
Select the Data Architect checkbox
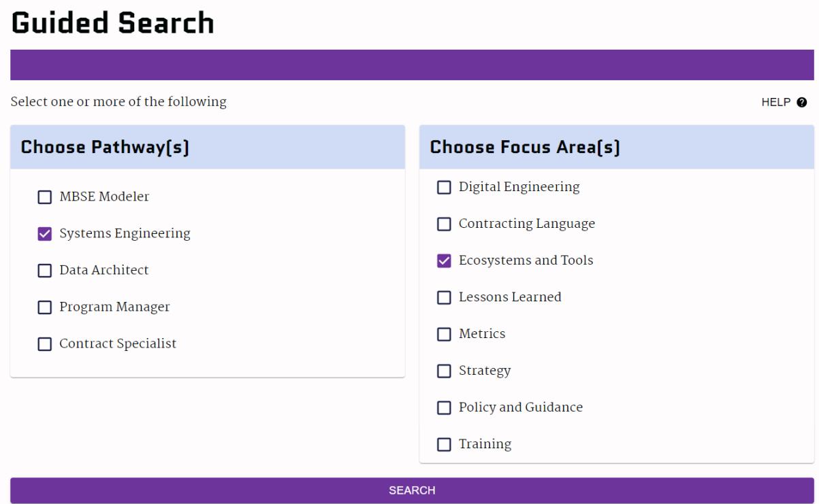tap(44, 271)
